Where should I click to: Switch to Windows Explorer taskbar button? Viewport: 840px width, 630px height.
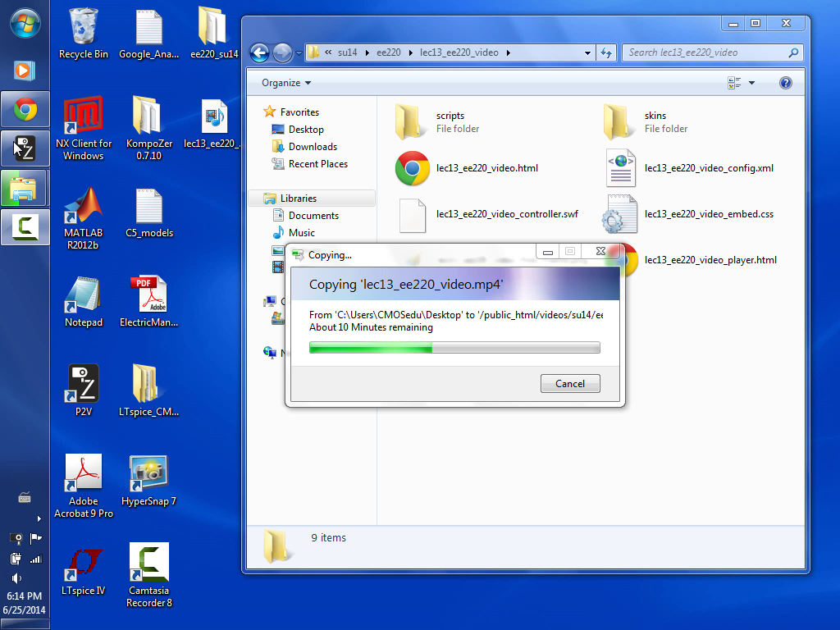pyautogui.click(x=25, y=188)
